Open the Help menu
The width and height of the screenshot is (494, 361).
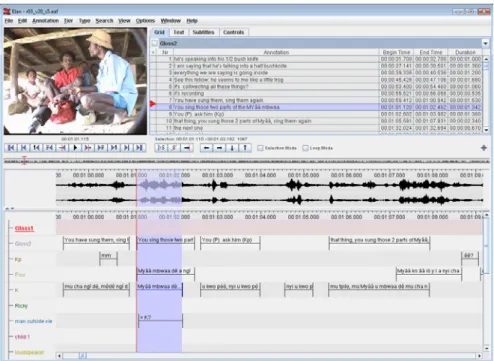[x=192, y=21]
